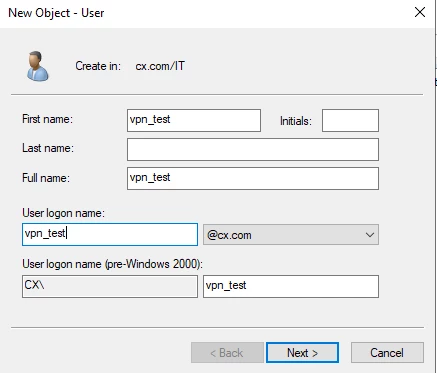
Task: Cancel the new user creation
Action: (x=387, y=353)
